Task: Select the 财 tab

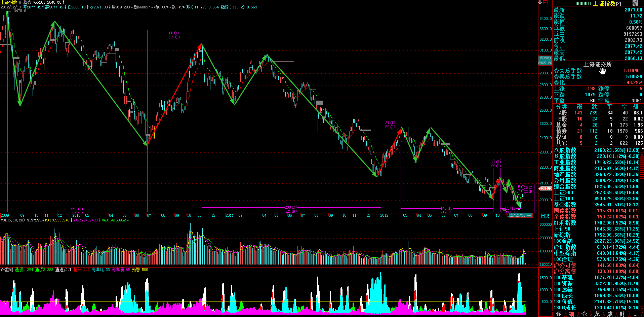Action: (622, 314)
